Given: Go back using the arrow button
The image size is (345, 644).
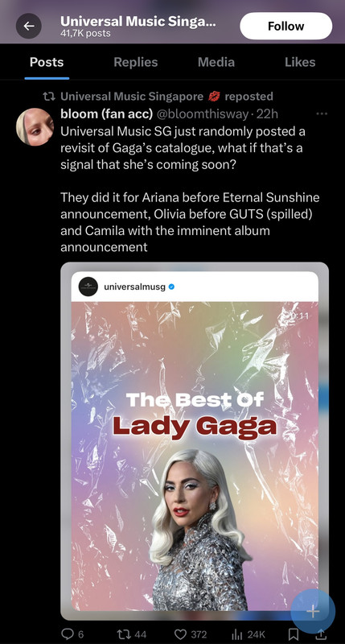Looking at the screenshot, I should point(29,26).
